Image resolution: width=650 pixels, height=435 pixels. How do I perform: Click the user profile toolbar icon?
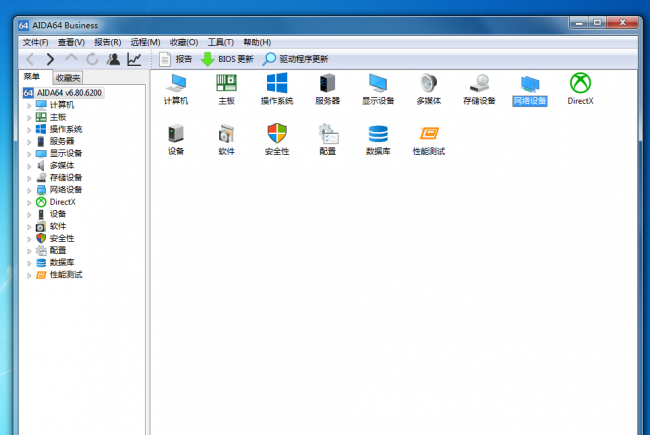113,59
